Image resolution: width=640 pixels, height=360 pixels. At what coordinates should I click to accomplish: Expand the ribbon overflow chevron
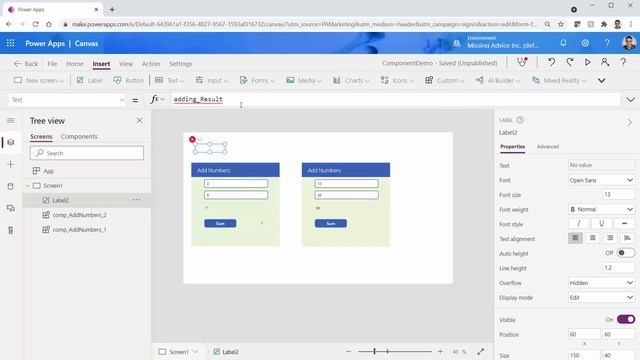pos(601,80)
